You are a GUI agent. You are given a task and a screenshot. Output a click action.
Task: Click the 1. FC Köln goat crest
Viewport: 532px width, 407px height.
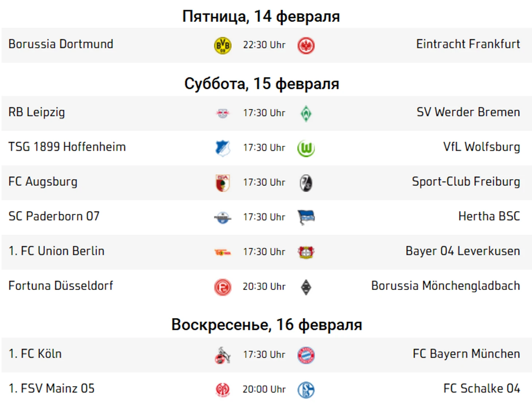click(223, 355)
